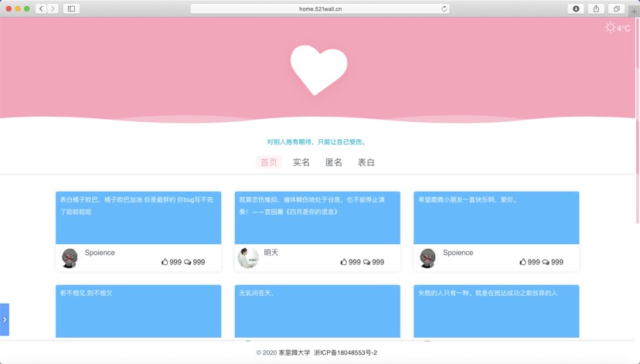Show the tab overview button
Viewport: 640px width, 364px height.
pyautogui.click(x=617, y=9)
